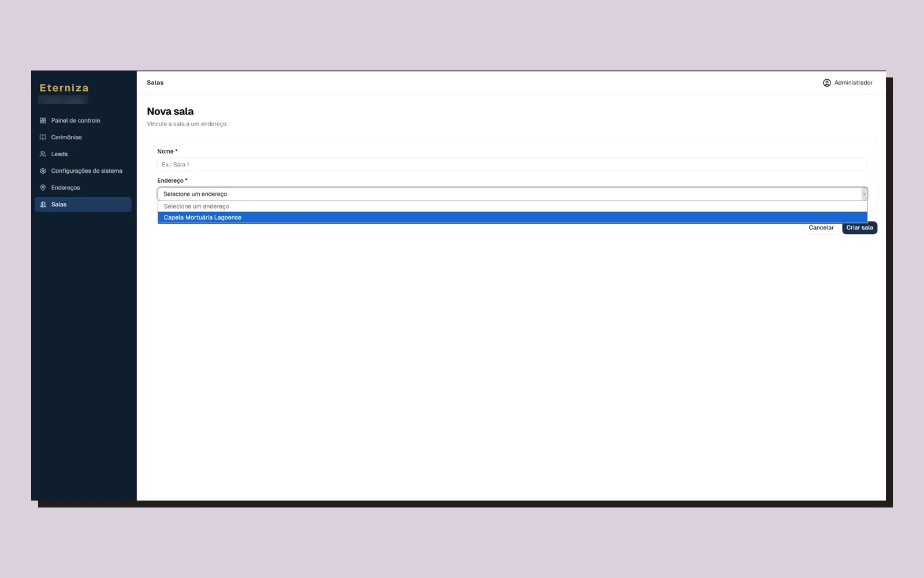The height and width of the screenshot is (578, 924).
Task: Click the Salas door icon
Action: pos(43,205)
